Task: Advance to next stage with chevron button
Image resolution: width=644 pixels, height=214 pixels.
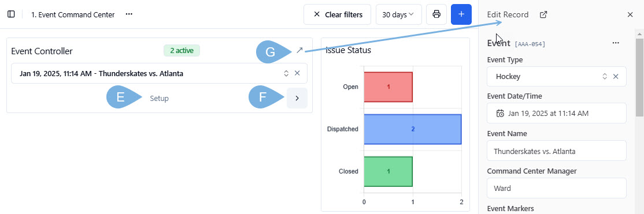Action: click(297, 99)
